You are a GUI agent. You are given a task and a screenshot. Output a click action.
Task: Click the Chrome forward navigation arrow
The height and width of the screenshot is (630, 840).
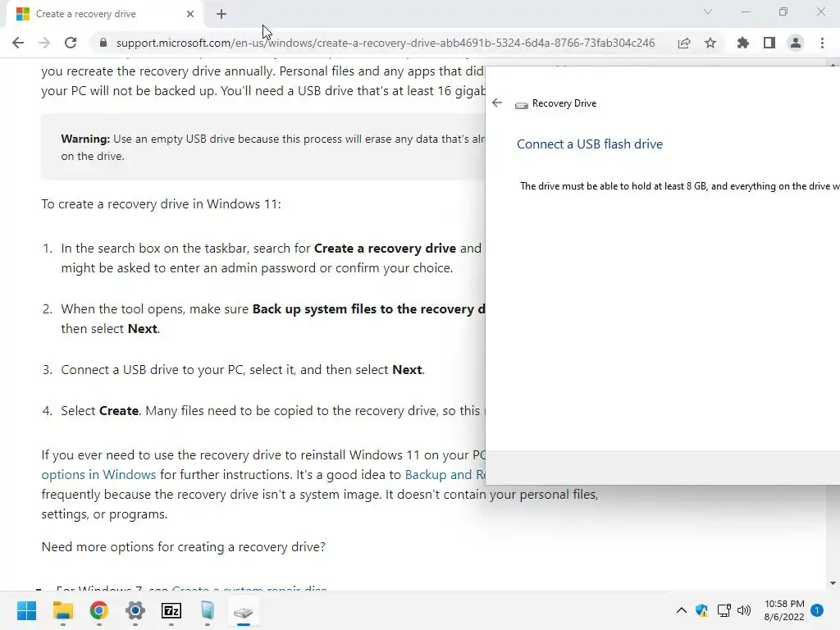(44, 43)
